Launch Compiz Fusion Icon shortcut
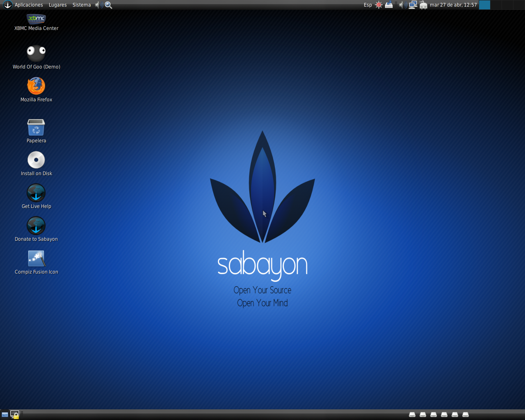 click(36, 262)
